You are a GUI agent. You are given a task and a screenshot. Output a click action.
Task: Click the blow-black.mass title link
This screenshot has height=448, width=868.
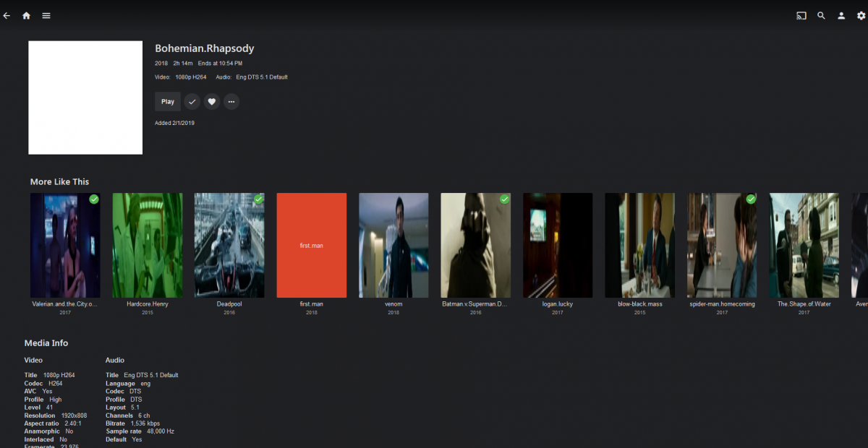point(640,304)
